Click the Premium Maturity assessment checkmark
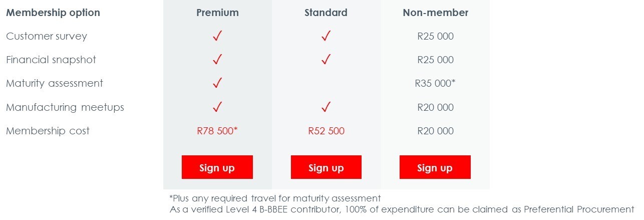Screen dimensions: 644x220 (217, 83)
